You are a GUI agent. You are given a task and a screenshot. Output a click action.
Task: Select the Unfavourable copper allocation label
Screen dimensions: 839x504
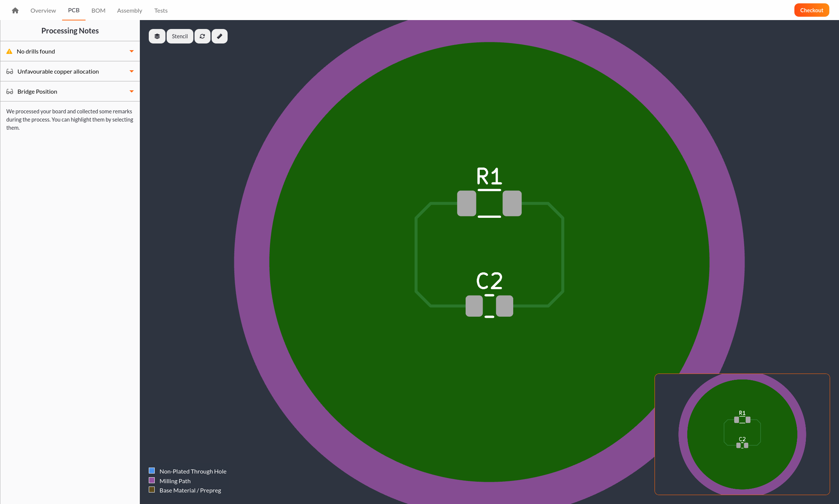click(58, 71)
